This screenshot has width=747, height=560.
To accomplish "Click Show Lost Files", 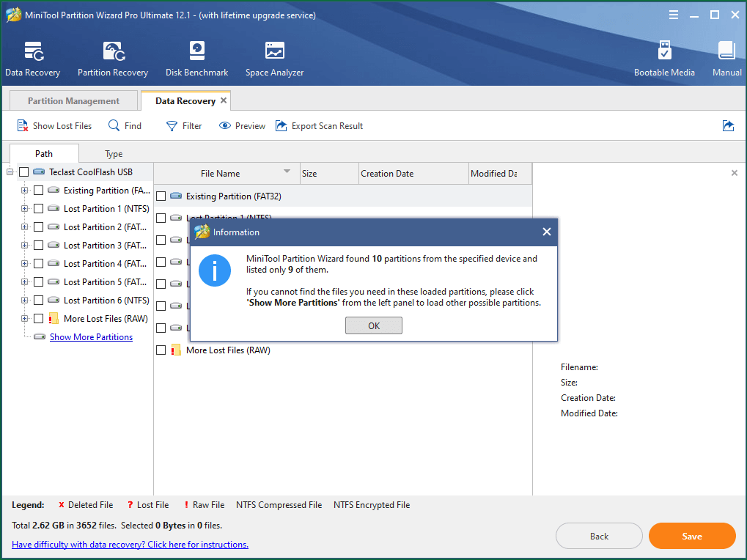I will (54, 126).
